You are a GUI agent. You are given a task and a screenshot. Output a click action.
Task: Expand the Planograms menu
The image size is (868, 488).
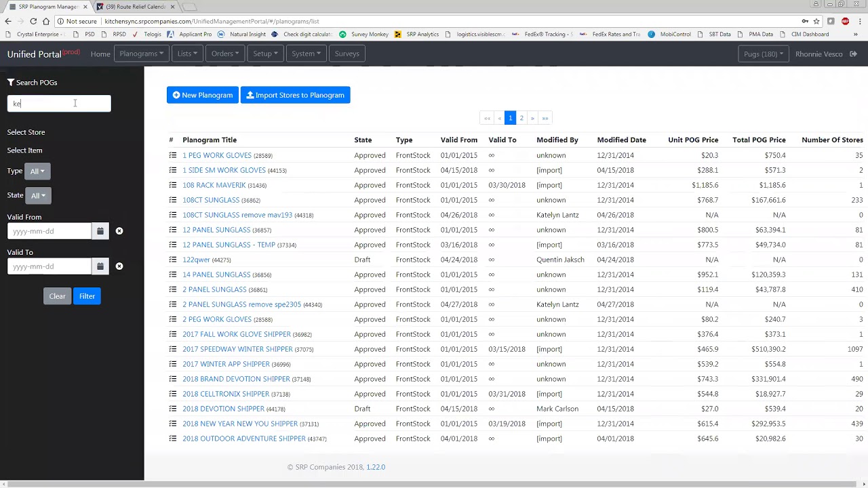[141, 54]
